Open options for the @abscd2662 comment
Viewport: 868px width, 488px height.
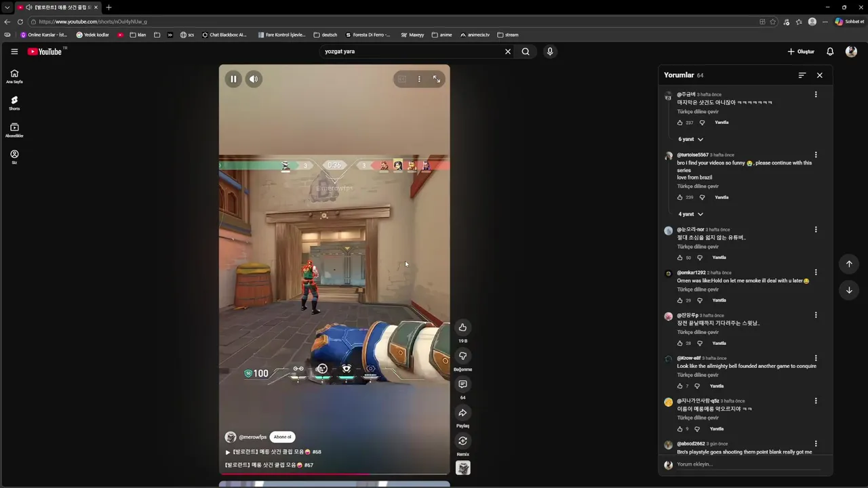tap(816, 444)
